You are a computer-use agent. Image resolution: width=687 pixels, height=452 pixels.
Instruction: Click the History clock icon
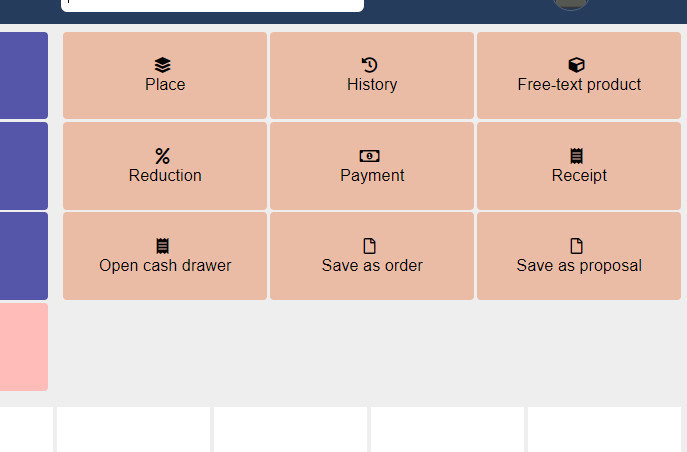[x=370, y=65]
